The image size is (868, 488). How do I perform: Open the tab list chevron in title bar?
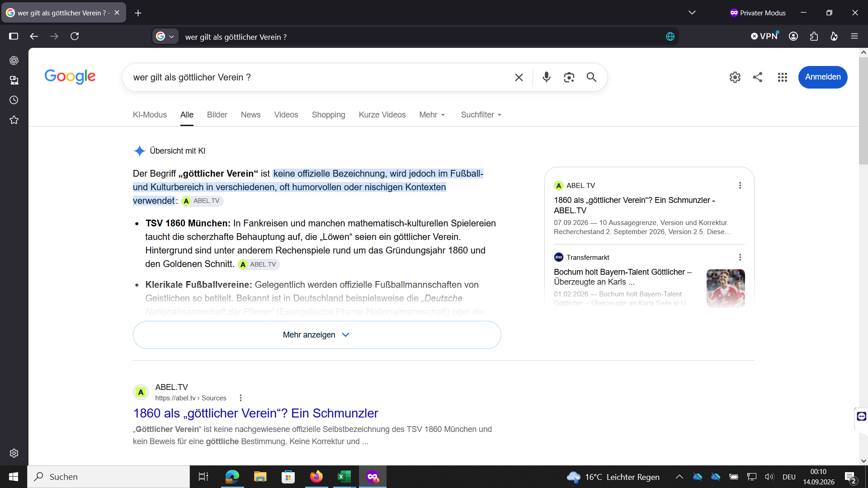coord(692,13)
